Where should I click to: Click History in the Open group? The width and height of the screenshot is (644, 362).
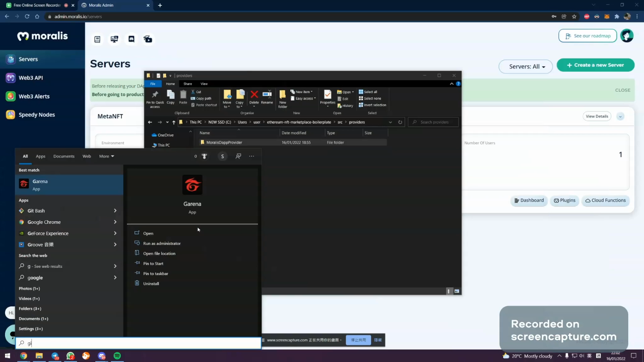345,106
